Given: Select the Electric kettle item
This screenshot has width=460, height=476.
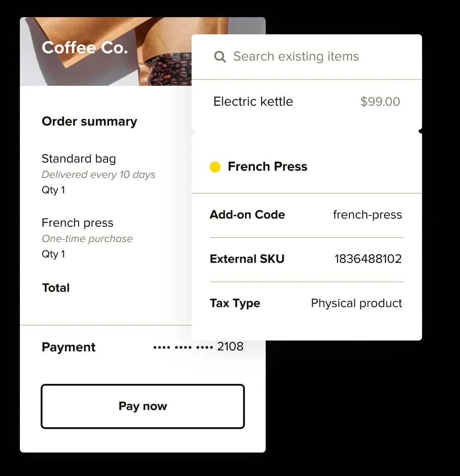Looking at the screenshot, I should pyautogui.click(x=253, y=101).
